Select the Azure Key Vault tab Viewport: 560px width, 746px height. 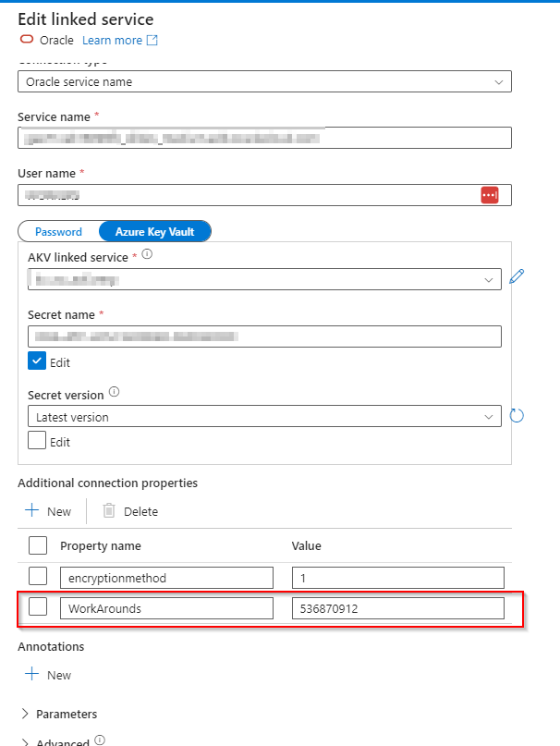(154, 232)
